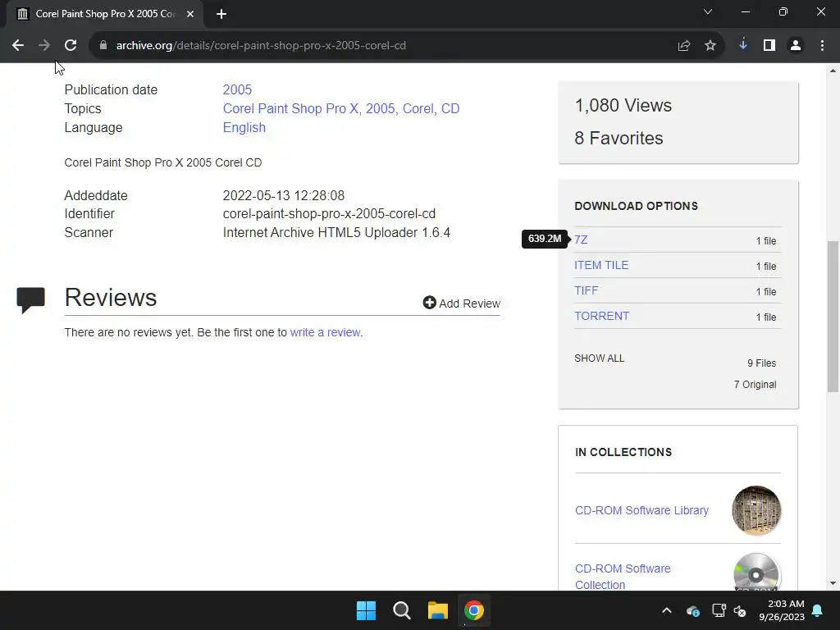The width and height of the screenshot is (840, 630).
Task: Reload the archive.org page
Action: [x=71, y=46]
